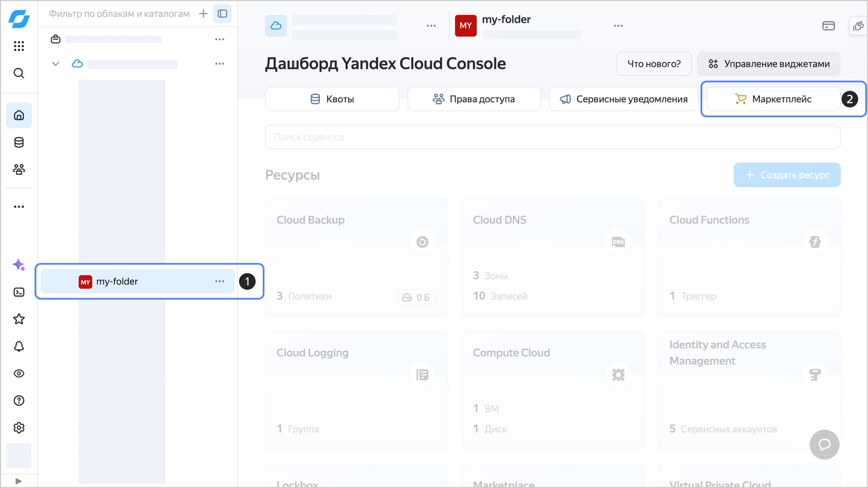
Task: Open the Cloud Backup service card
Action: [x=357, y=258]
